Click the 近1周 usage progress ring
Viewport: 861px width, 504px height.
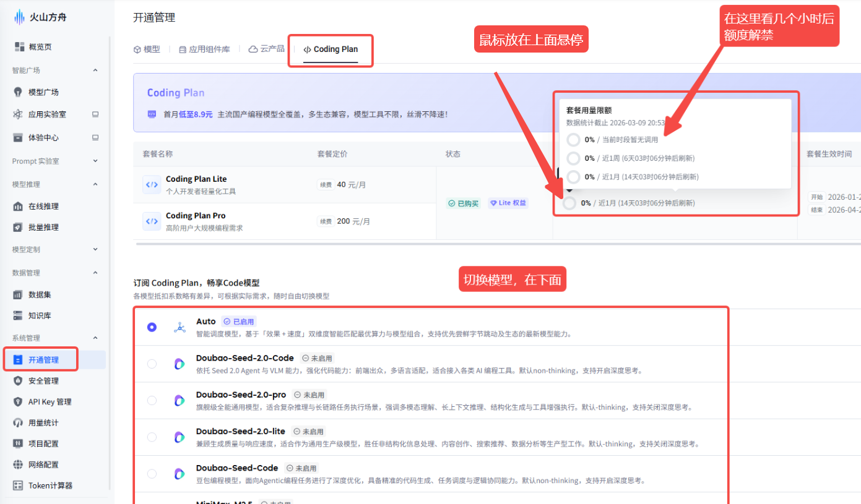tap(574, 158)
